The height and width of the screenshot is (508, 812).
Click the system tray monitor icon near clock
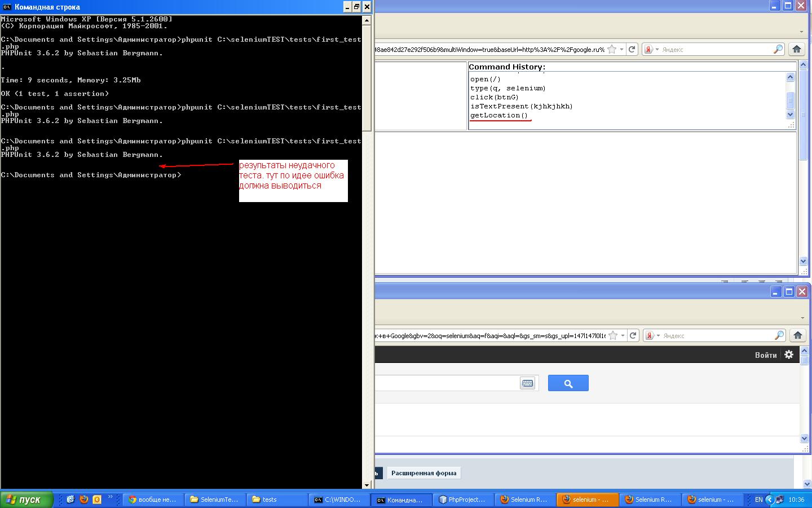(x=779, y=500)
